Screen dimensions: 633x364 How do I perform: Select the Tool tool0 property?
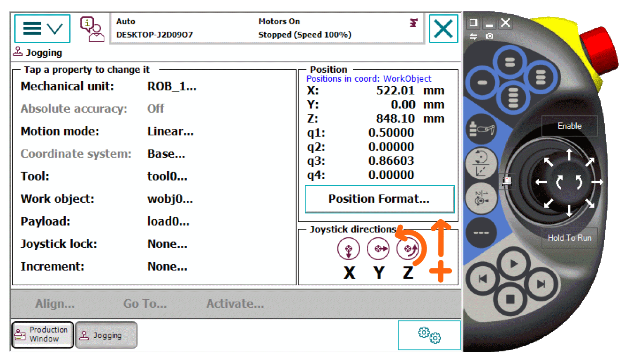point(167,176)
